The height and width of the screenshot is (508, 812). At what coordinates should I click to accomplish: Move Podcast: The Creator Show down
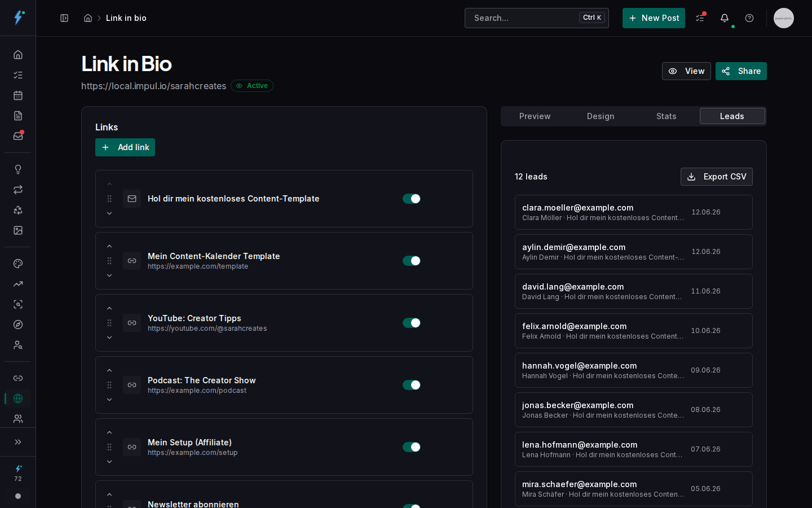point(109,400)
